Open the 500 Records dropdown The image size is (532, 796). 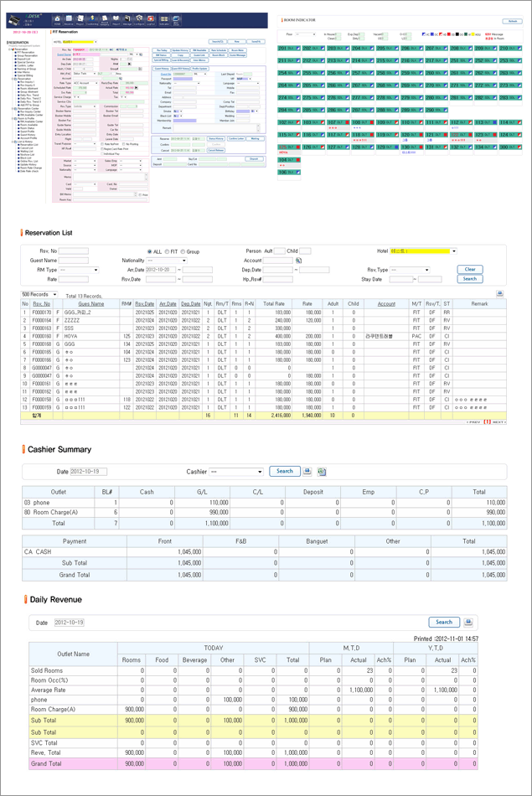(x=39, y=295)
